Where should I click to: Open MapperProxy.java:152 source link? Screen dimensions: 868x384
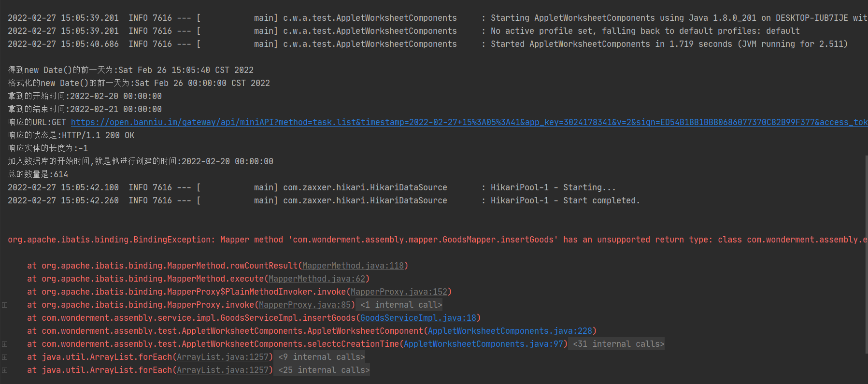tap(399, 292)
